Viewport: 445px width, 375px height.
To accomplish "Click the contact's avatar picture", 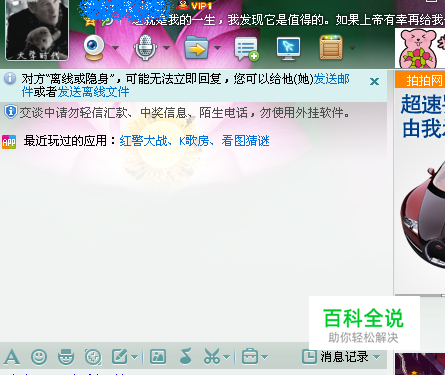I will [x=37, y=30].
